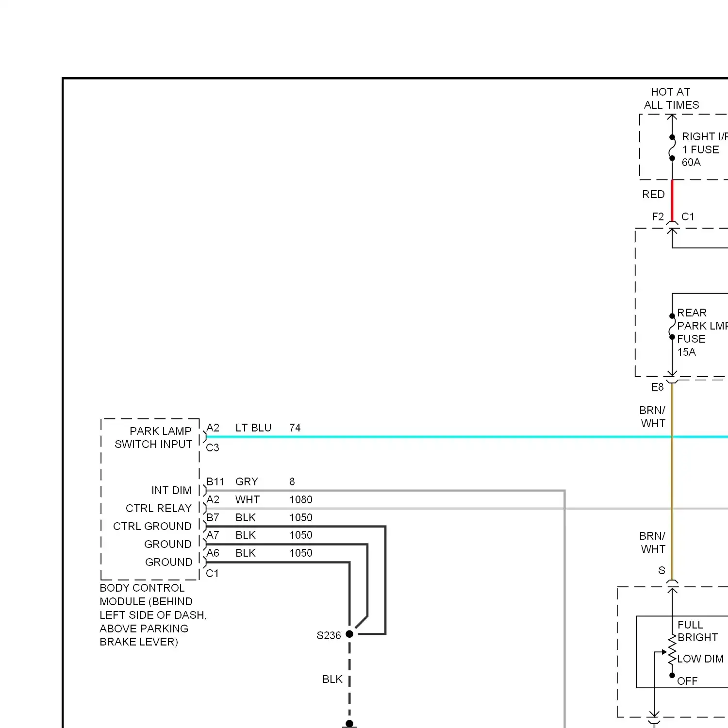Click the S236 splice dot
Image resolution: width=728 pixels, height=728 pixels.
point(349,634)
